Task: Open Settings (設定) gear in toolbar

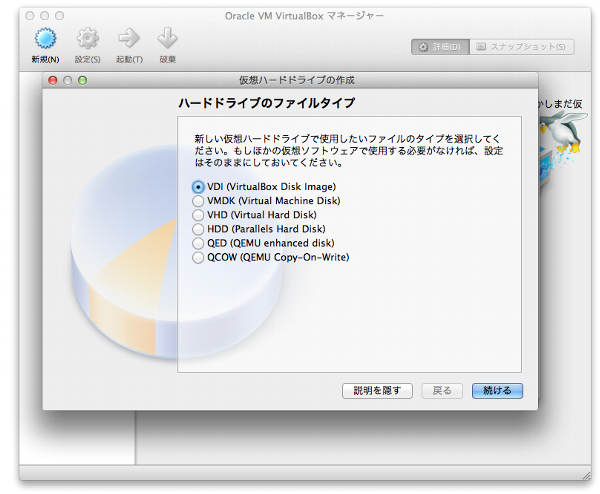Action: coord(88,39)
